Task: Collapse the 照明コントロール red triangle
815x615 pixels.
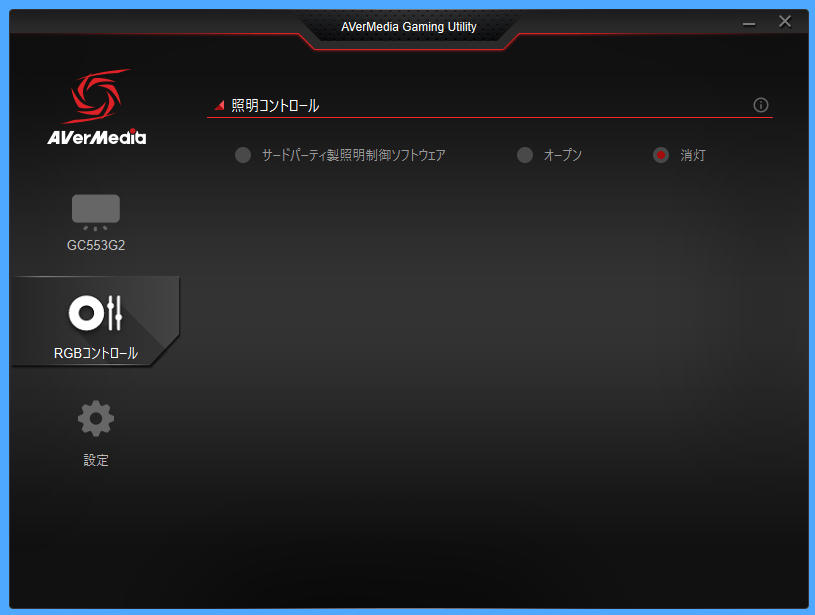Action: pos(219,106)
